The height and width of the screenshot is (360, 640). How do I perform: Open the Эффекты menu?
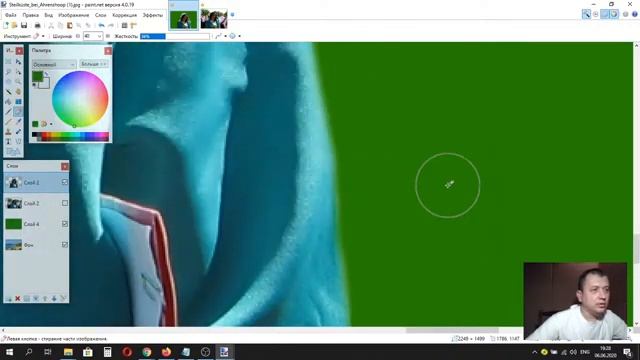click(x=153, y=15)
